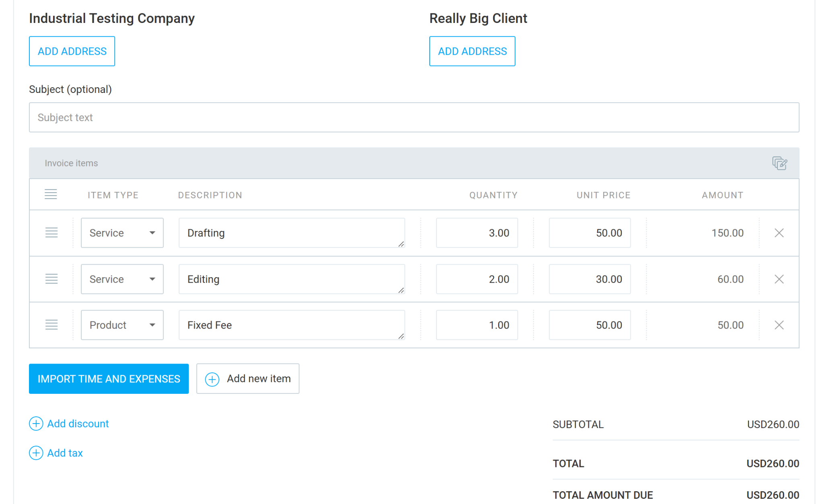Click the Add discount link
824x504 pixels.
click(x=78, y=424)
